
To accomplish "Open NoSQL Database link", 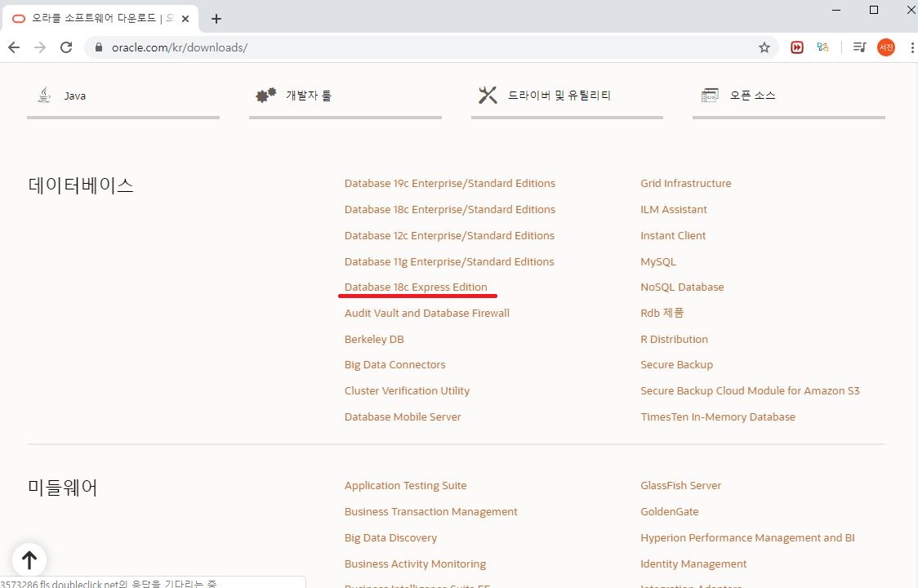I will (x=682, y=287).
